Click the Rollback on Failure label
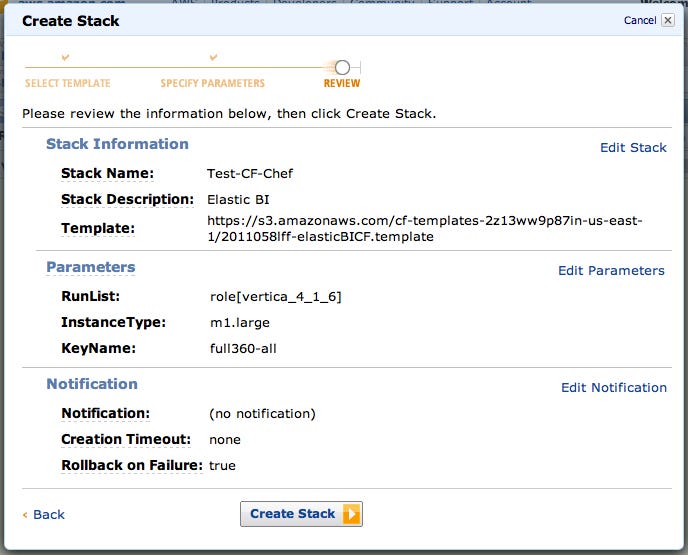This screenshot has height=555, width=688. pyautogui.click(x=132, y=466)
